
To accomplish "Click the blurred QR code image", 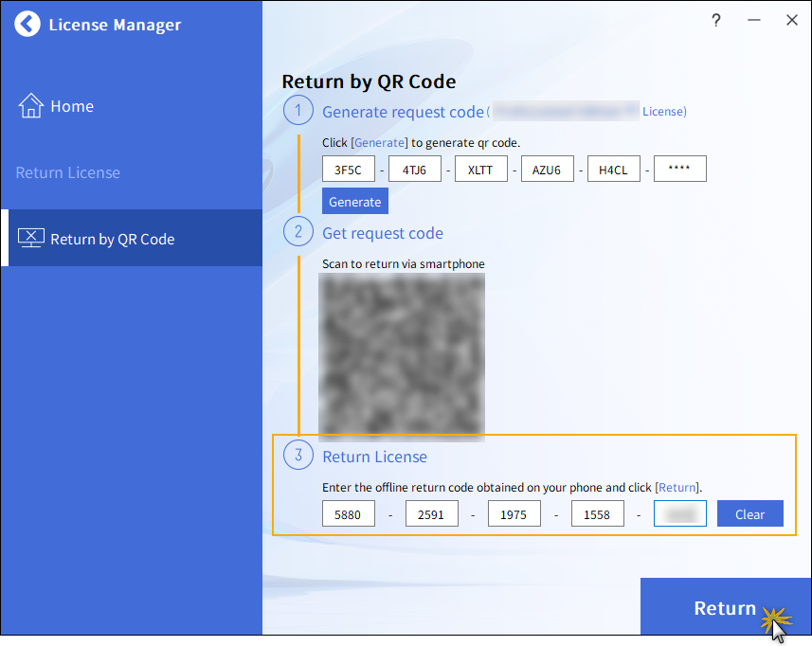I will tap(403, 356).
